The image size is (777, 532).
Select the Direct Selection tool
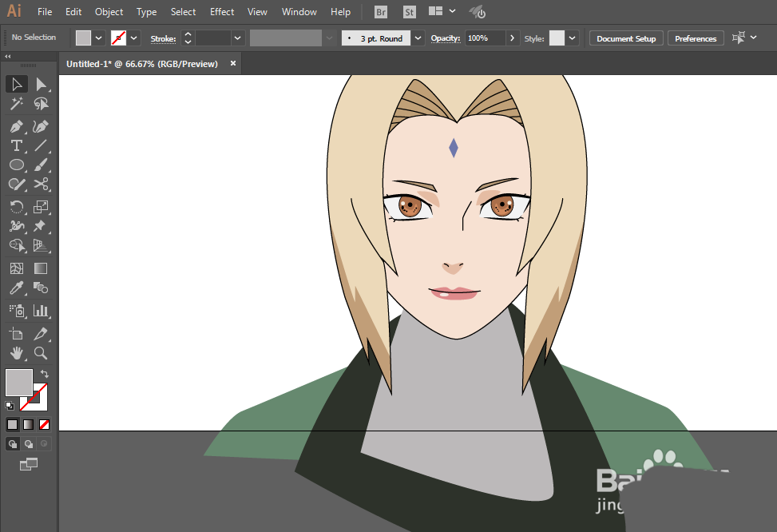[41, 85]
